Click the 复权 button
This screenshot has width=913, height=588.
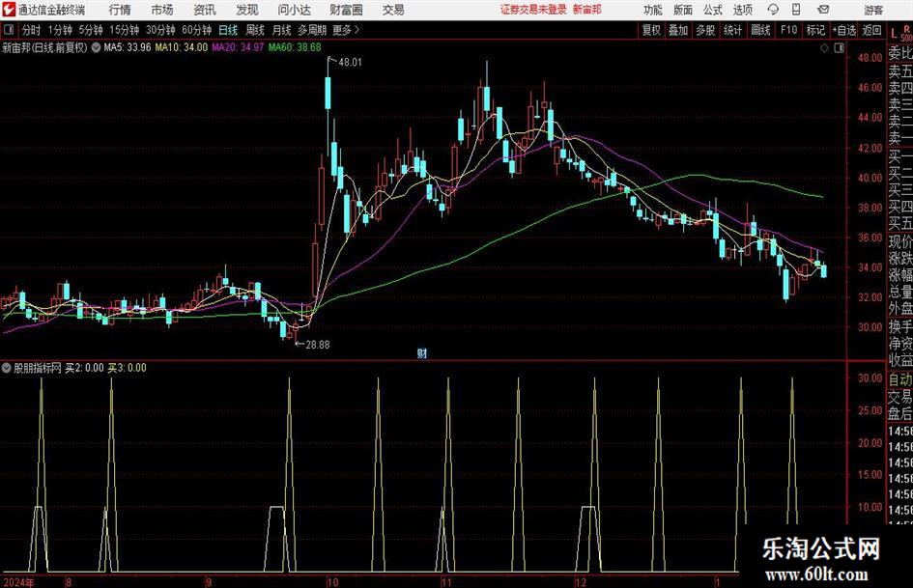651,30
